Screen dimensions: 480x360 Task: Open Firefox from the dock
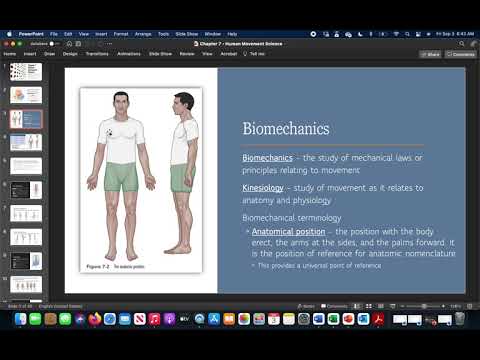tap(95, 319)
